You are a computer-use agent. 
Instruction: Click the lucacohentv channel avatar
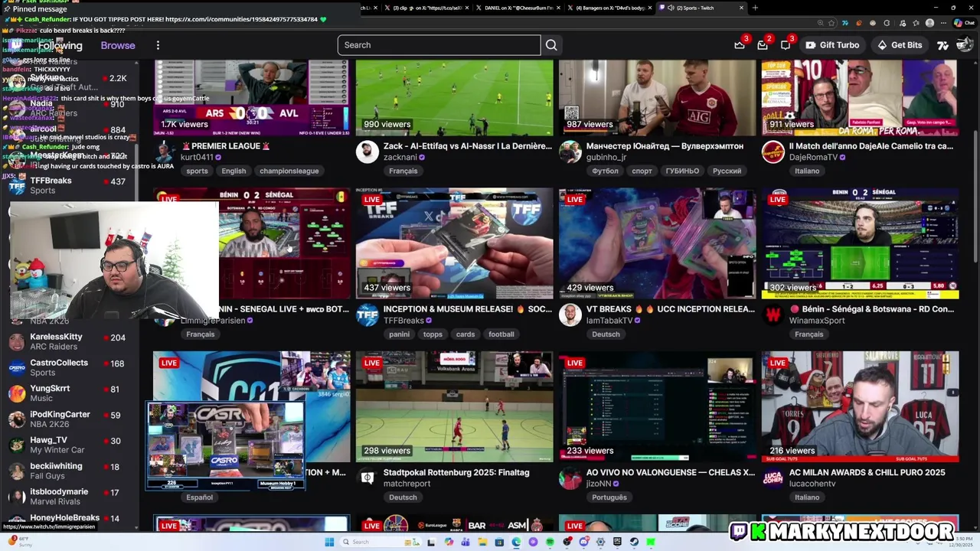(x=773, y=478)
